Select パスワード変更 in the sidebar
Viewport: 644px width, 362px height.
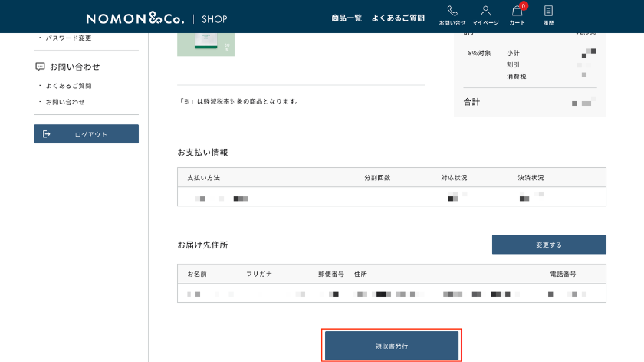pyautogui.click(x=68, y=38)
